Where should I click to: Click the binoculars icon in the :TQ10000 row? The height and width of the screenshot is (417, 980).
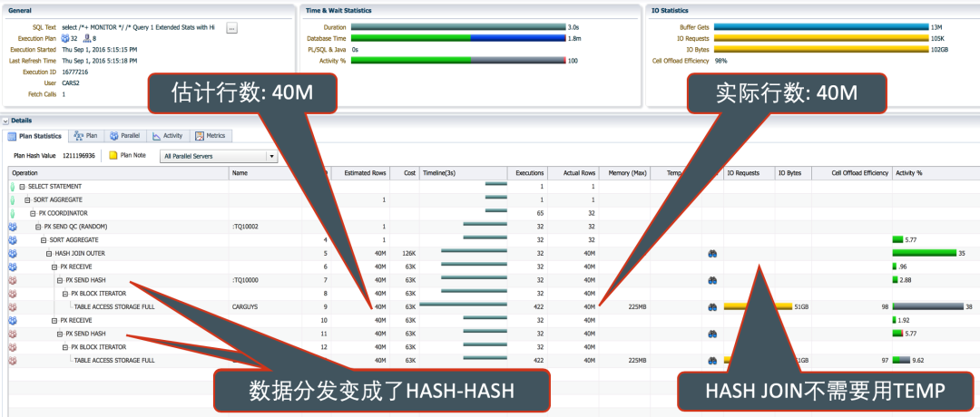tap(712, 280)
